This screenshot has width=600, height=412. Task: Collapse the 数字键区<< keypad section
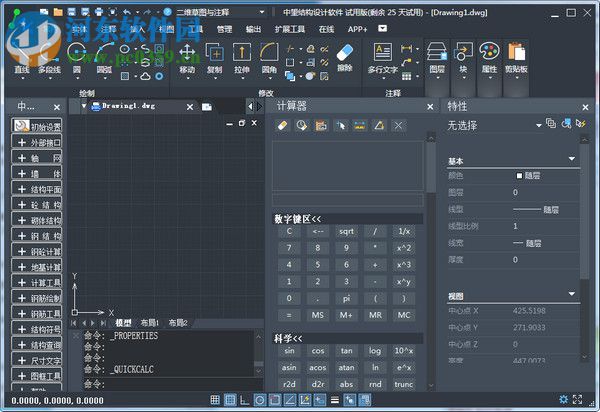click(348, 219)
